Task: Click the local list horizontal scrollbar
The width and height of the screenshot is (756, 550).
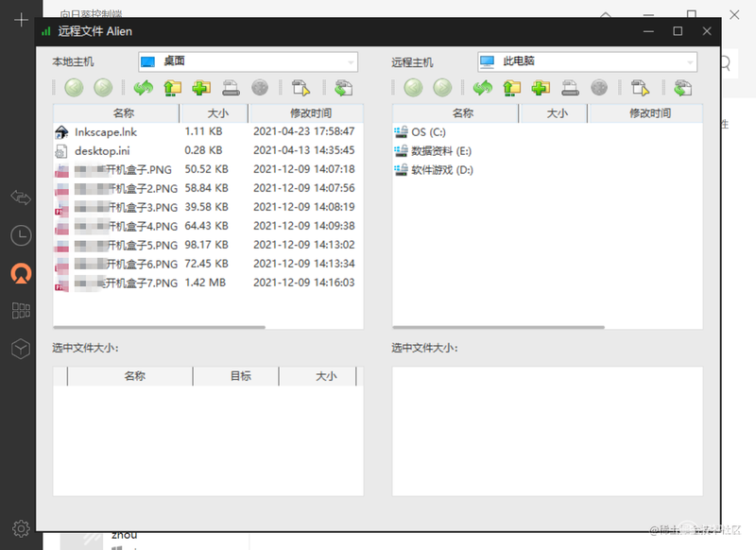Action: click(160, 327)
